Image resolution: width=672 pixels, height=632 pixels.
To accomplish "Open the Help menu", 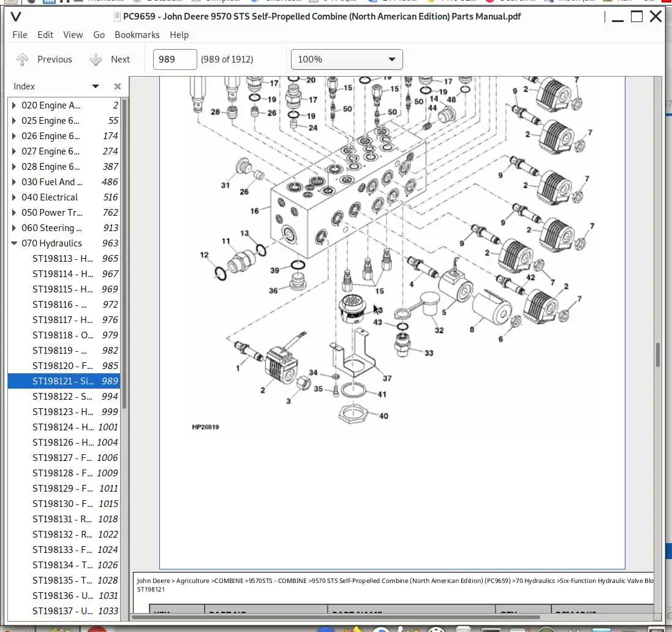I will point(179,35).
